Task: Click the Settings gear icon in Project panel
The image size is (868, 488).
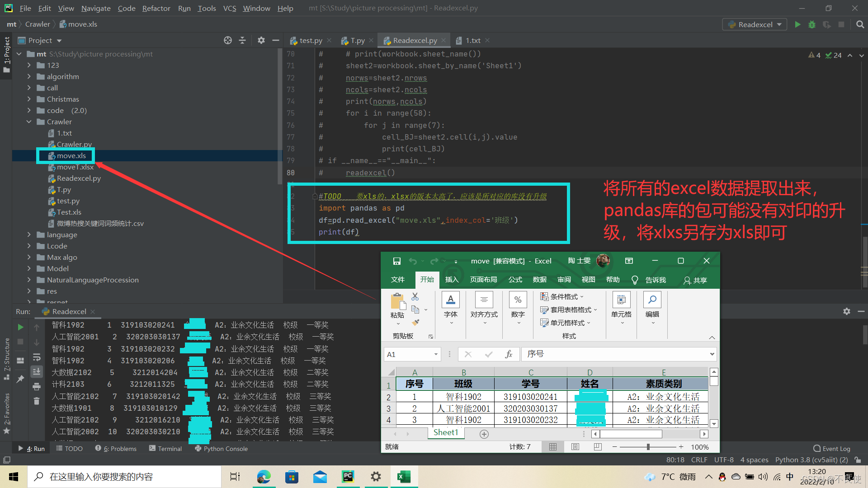Action: click(260, 40)
